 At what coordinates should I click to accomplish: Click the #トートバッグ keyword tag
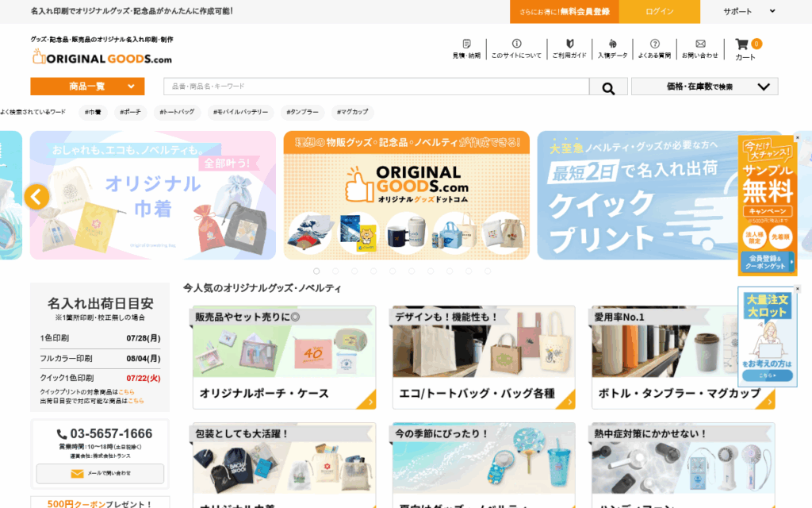click(177, 112)
